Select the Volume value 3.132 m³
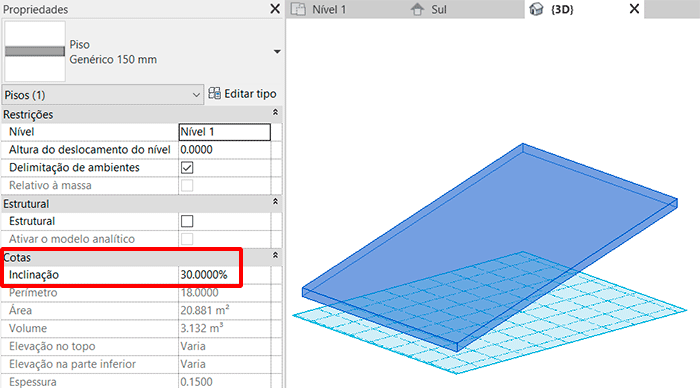The width and height of the screenshot is (700, 388). (202, 328)
